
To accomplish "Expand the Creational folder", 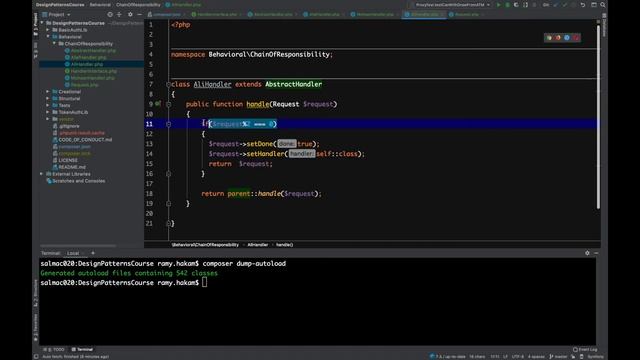I will point(48,92).
